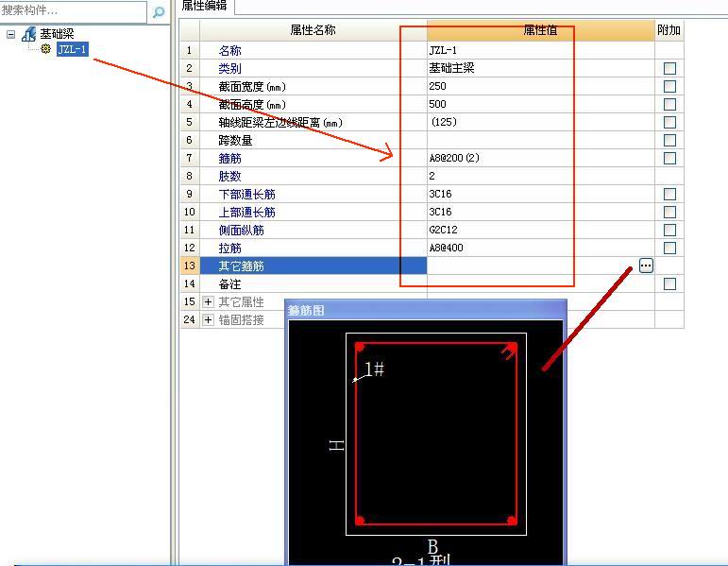This screenshot has height=566, width=728.
Task: Click the 属性名称 column header
Action: click(313, 30)
